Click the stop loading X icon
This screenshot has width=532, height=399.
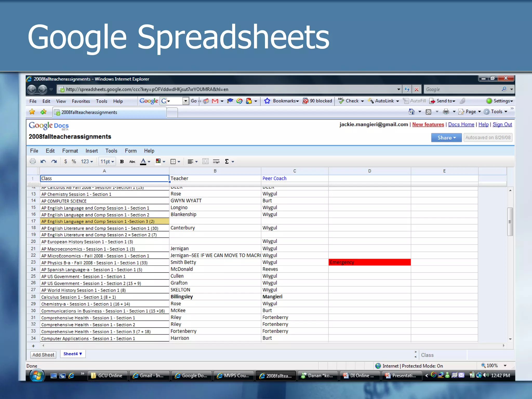(416, 89)
